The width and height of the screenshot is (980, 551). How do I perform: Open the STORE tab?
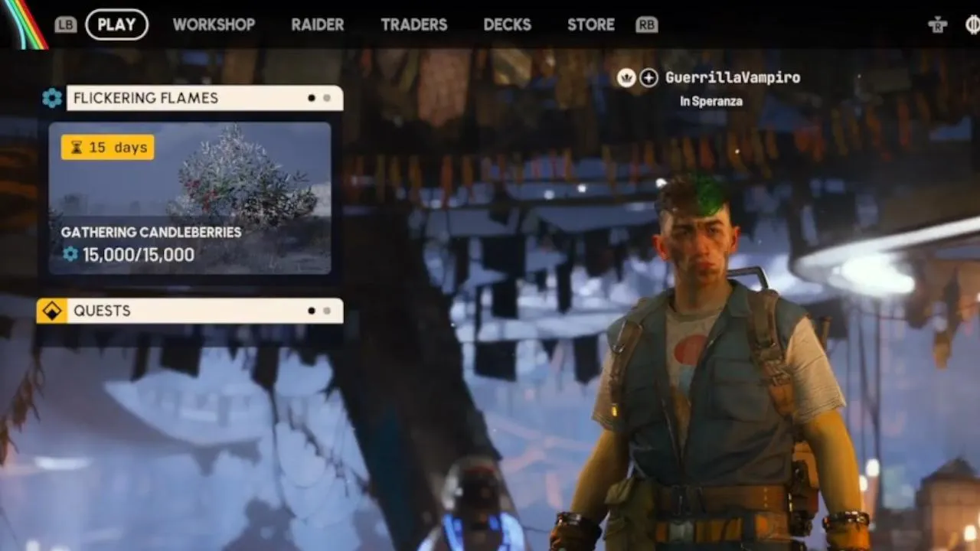click(x=591, y=24)
